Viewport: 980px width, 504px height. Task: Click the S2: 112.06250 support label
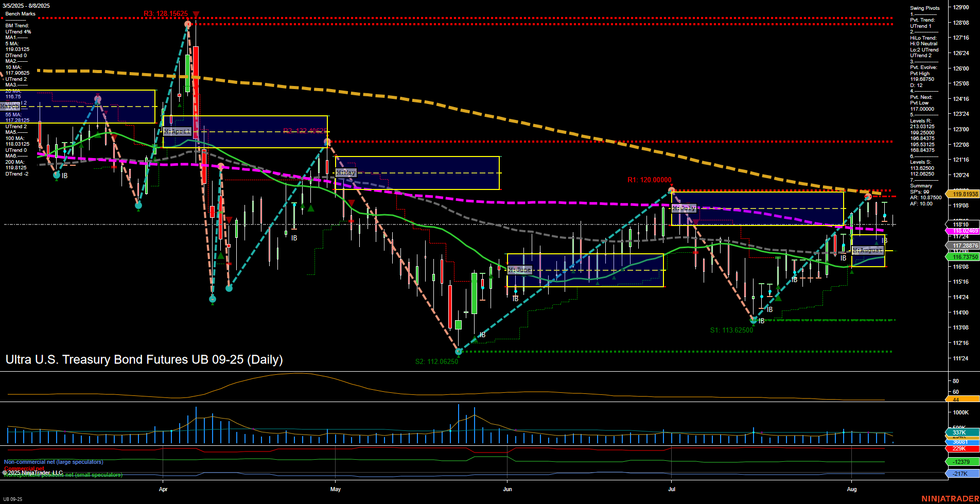pos(436,361)
